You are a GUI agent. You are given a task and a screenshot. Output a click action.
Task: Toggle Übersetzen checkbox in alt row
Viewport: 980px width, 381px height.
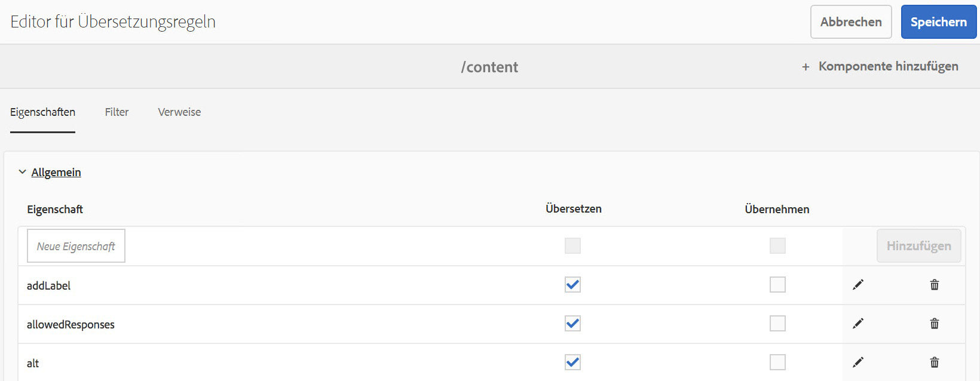coord(572,362)
